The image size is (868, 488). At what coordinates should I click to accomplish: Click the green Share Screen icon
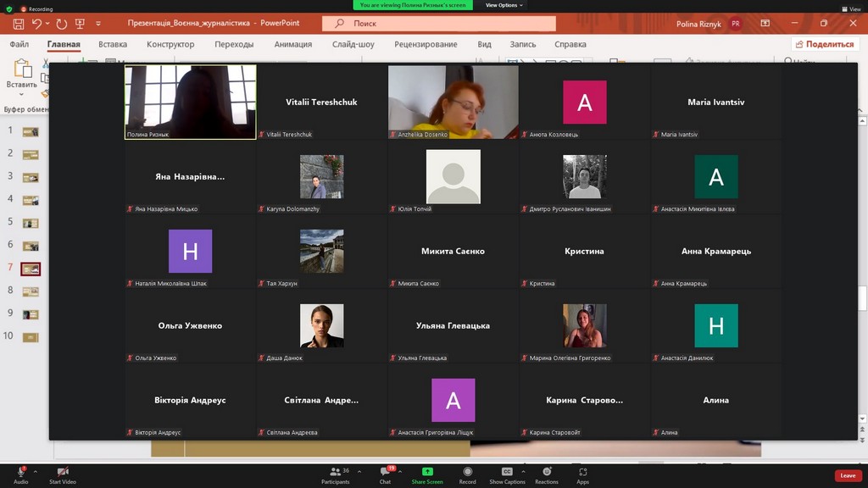[x=427, y=472]
